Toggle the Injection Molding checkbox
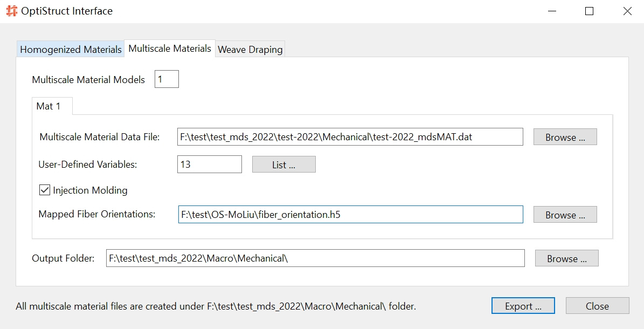 pyautogui.click(x=45, y=190)
